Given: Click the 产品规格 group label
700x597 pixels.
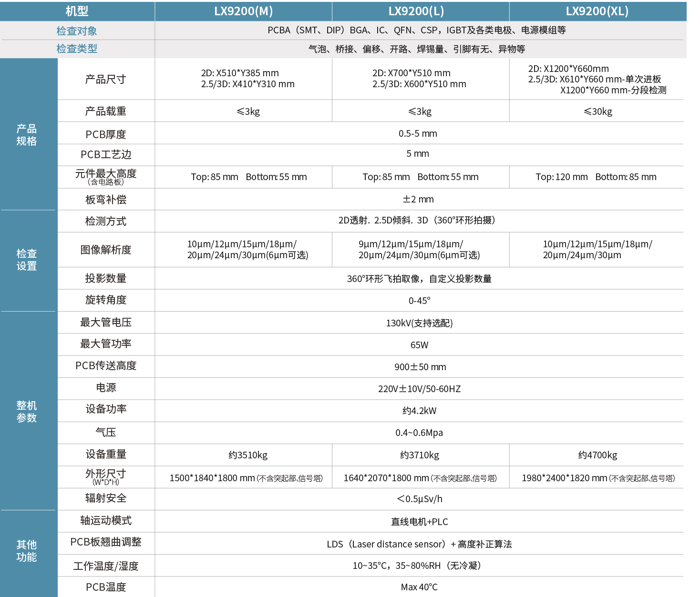Looking at the screenshot, I should coord(27,135).
